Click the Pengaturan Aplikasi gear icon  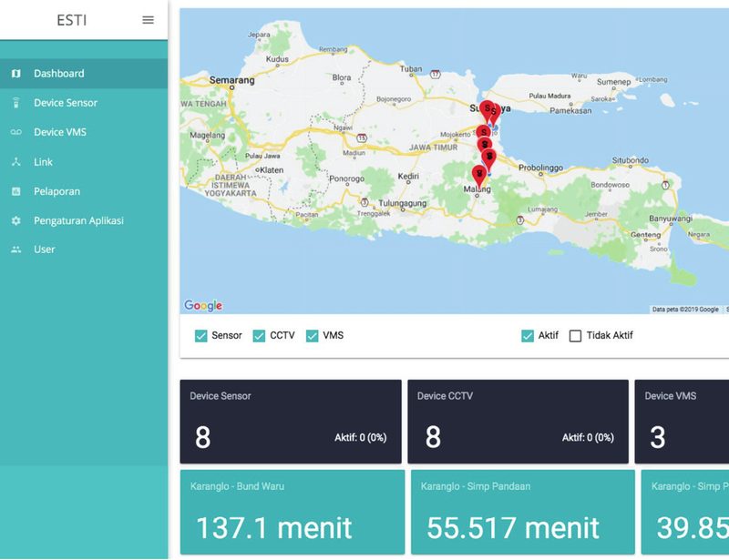point(16,220)
